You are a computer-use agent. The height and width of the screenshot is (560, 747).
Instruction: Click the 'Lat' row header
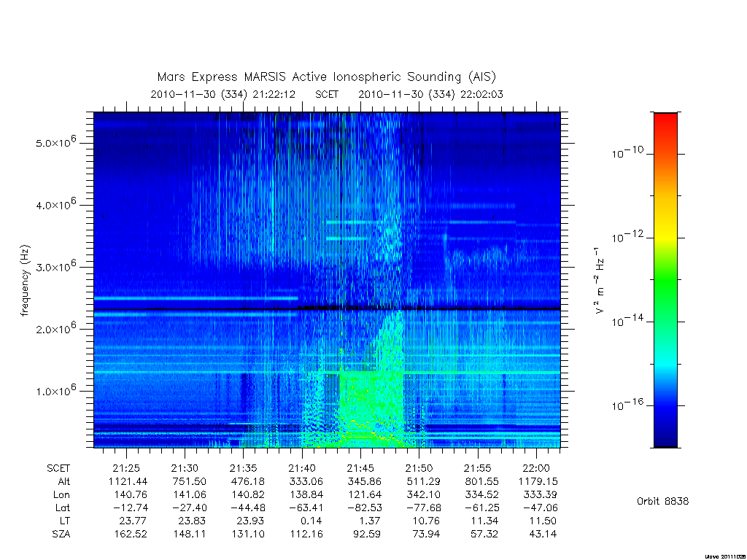pos(63,507)
